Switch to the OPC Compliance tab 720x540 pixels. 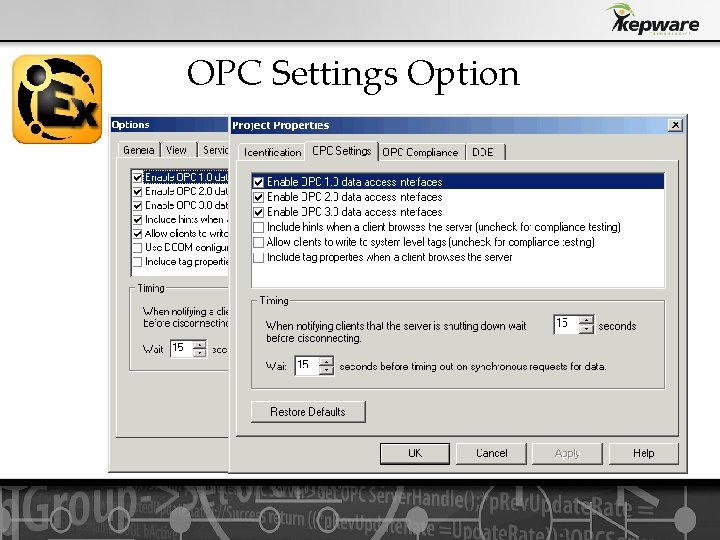pyautogui.click(x=420, y=152)
